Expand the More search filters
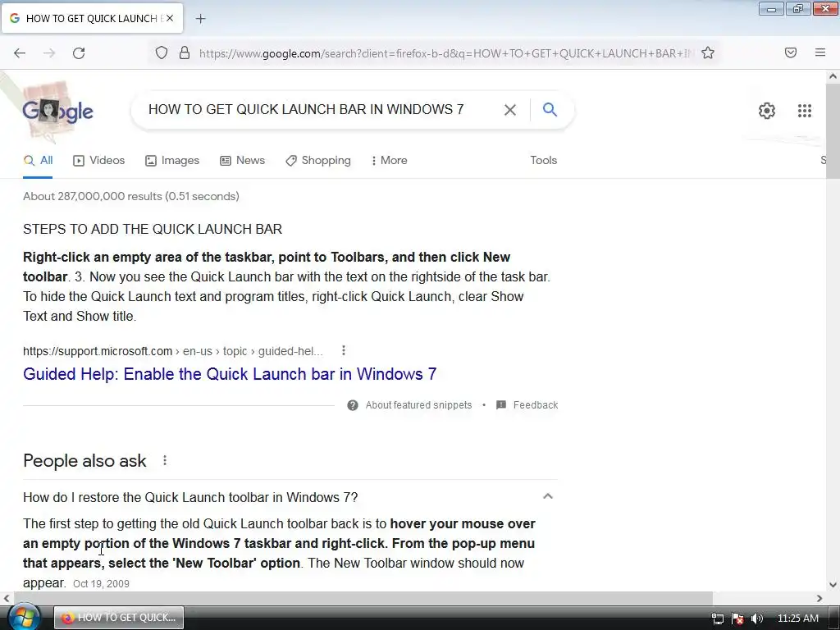Screen dimensions: 840x630 click(x=390, y=160)
